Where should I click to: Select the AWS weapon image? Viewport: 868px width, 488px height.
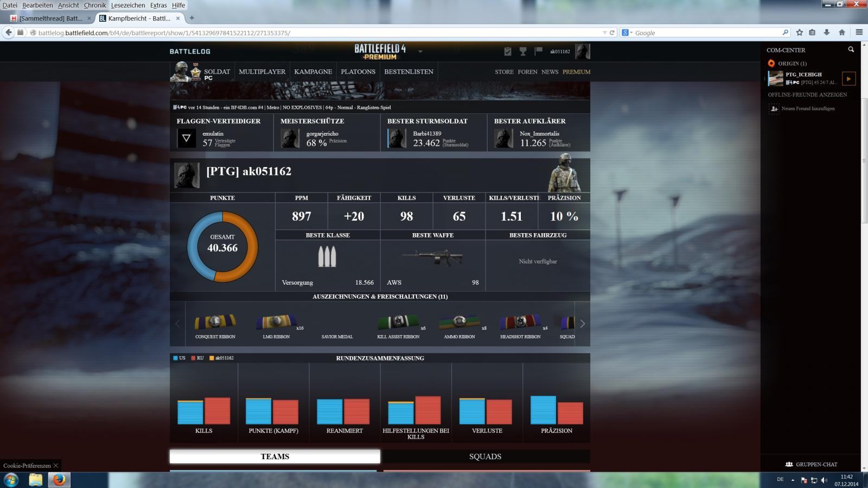pos(433,258)
